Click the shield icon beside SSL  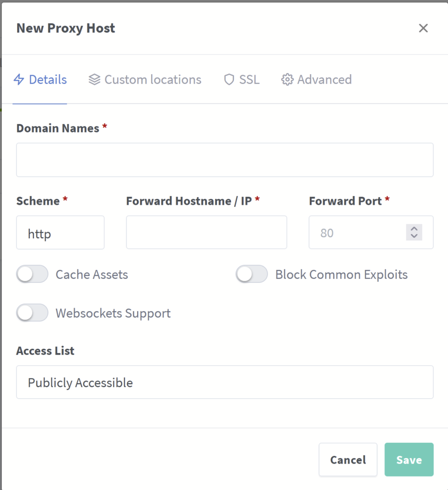(x=229, y=79)
